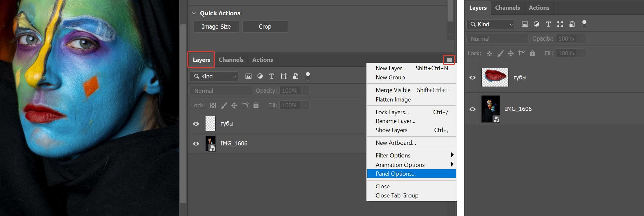Screen dimensions: 644x216
Task: Click lock position icon in lips-thumbnail panel
Action: (511, 53)
